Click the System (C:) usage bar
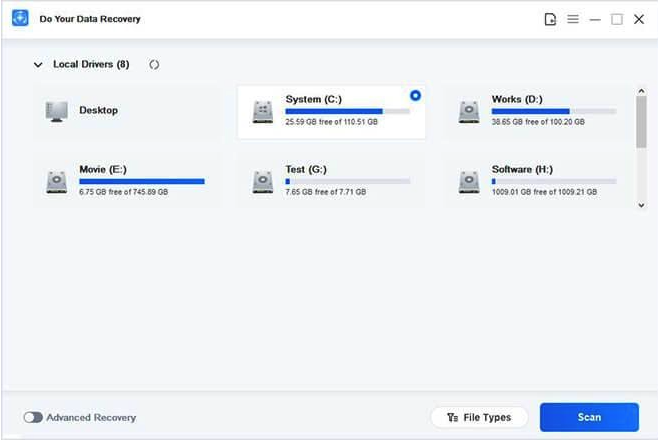 347,111
